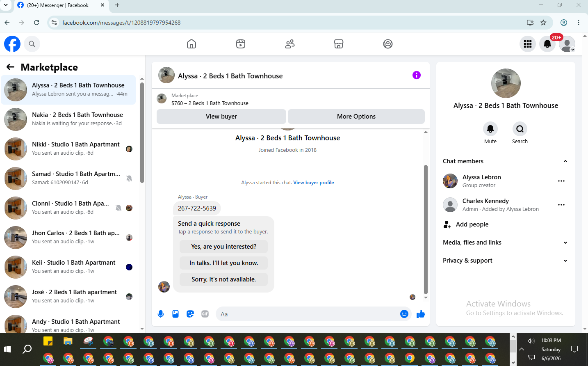Image resolution: width=588 pixels, height=366 pixels.
Task: Open the Windows notification center
Action: coord(574,349)
